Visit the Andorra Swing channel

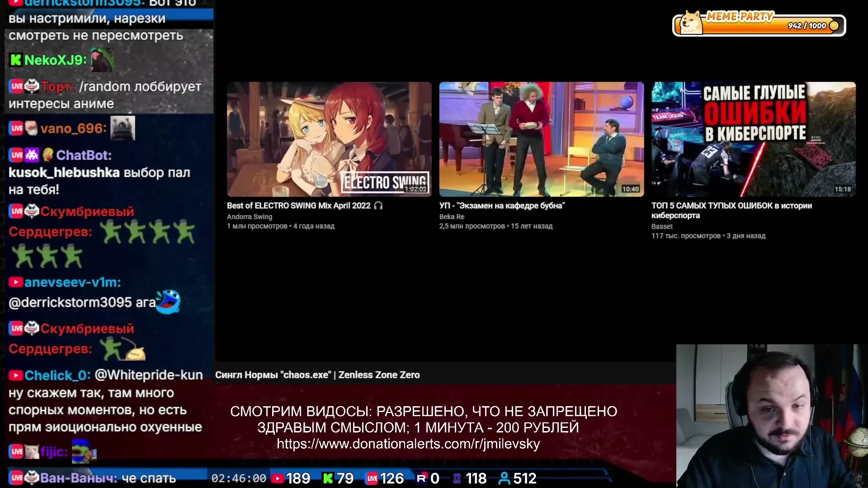tap(250, 217)
